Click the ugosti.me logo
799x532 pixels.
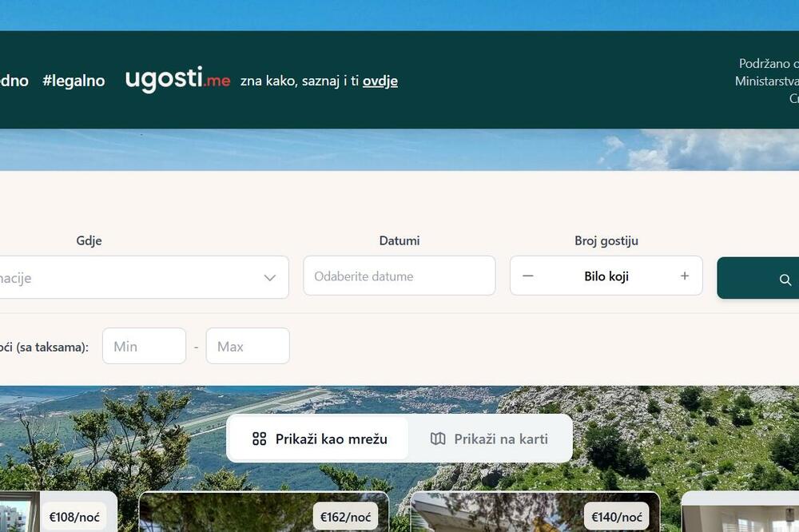(x=177, y=80)
